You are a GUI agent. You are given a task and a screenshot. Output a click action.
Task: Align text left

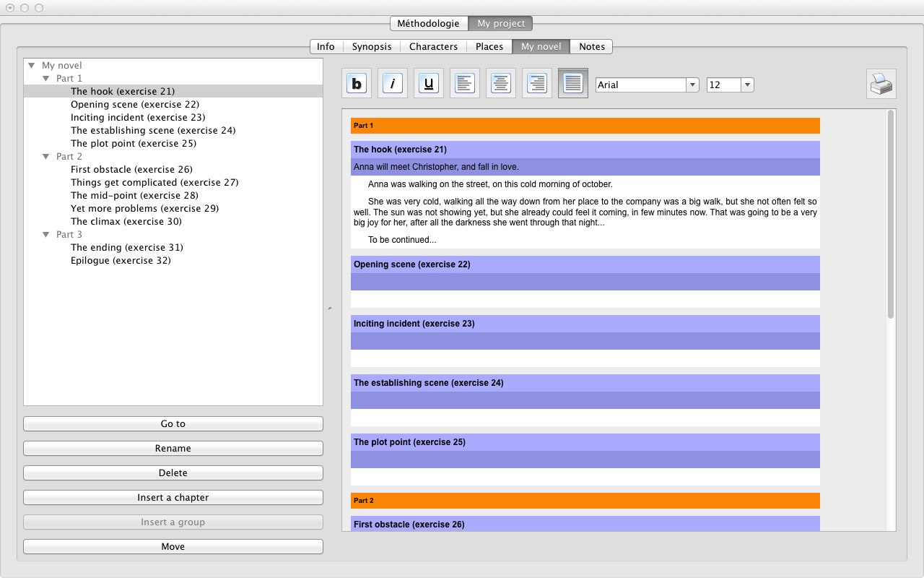[465, 84]
